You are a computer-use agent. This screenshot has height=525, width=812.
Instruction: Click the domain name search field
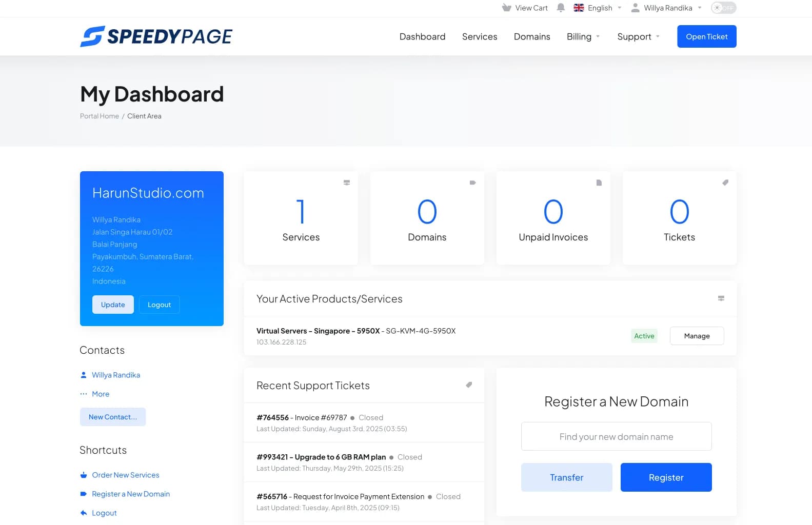point(616,436)
